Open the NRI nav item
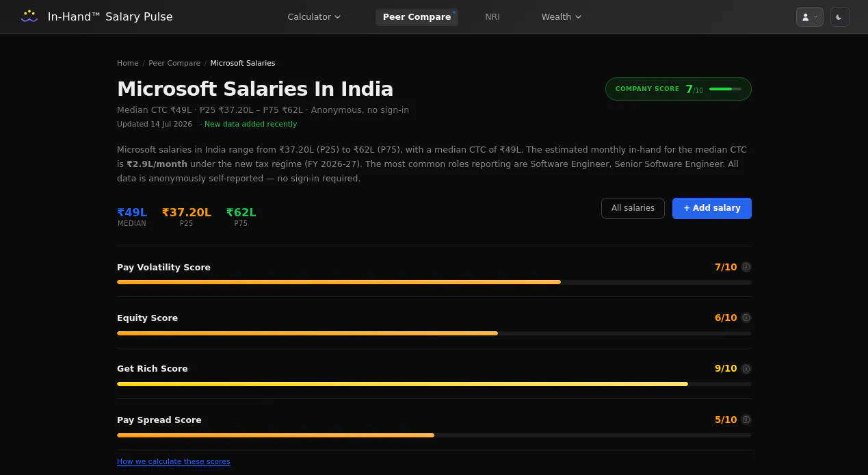Screen dimensions: 868x475 [x=492, y=17]
